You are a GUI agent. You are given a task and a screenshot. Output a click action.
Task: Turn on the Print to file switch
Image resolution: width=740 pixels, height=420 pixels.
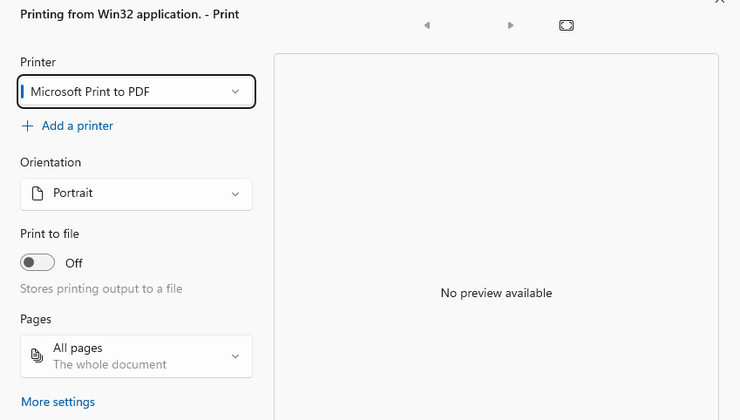pyautogui.click(x=38, y=263)
